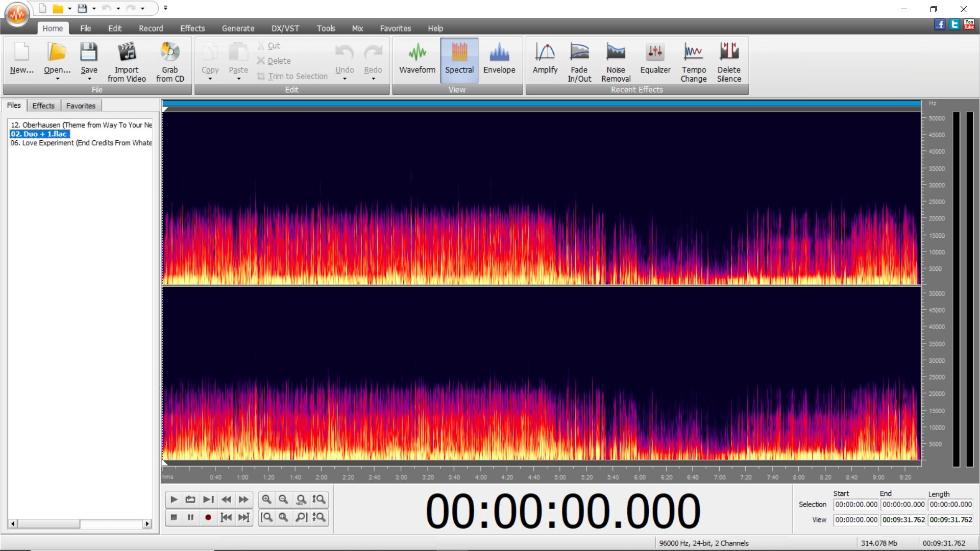Switch to Envelope view
The height and width of the screenshot is (551, 980).
point(499,60)
